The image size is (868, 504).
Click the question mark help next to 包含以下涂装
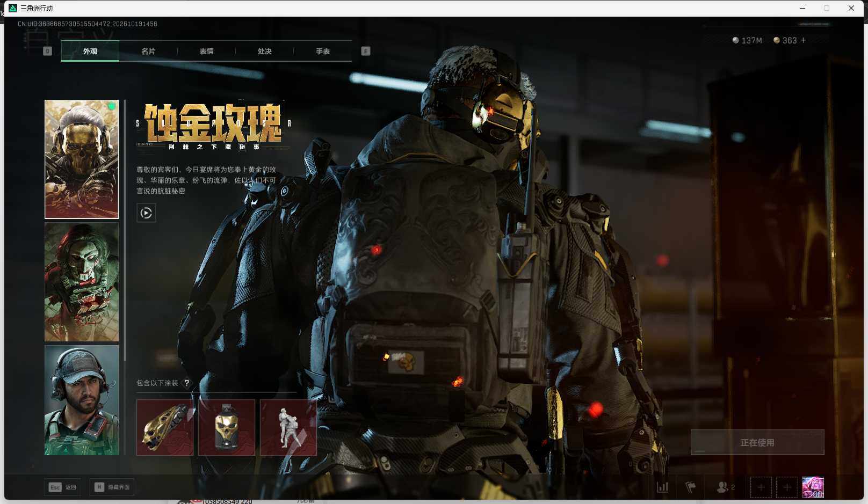click(186, 383)
